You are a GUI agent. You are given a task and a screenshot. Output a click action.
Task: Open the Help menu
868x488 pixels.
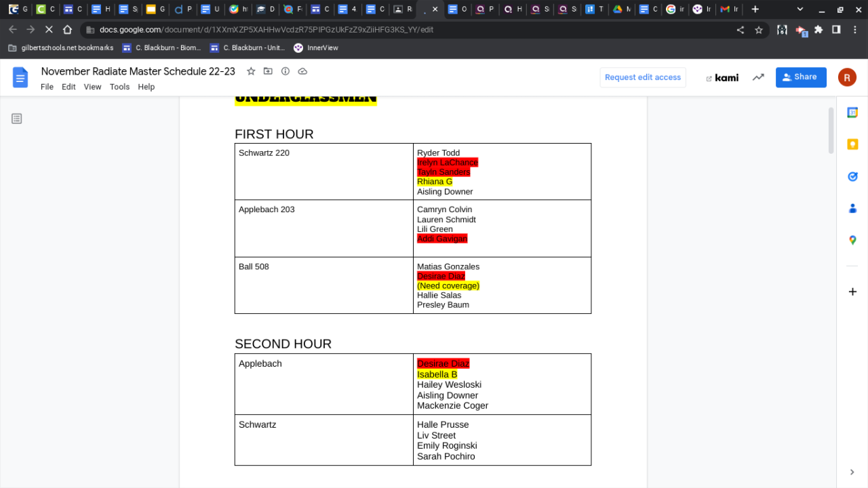(146, 87)
